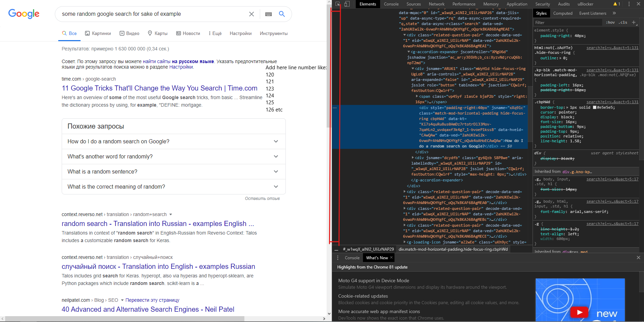644x322 pixels.
Task: Open '11 Google Tricks' Time.com result
Action: [159, 88]
